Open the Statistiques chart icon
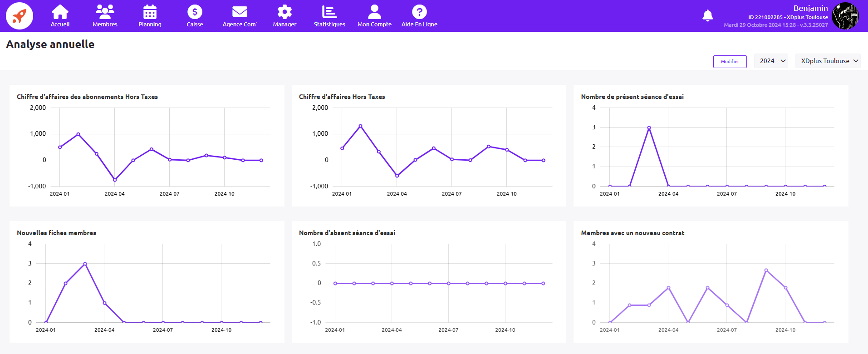868x354 pixels. [329, 12]
